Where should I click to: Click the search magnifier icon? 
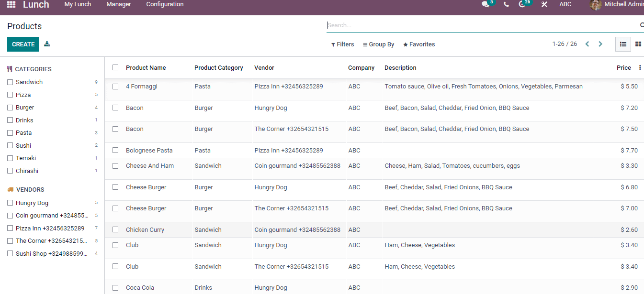tap(642, 25)
